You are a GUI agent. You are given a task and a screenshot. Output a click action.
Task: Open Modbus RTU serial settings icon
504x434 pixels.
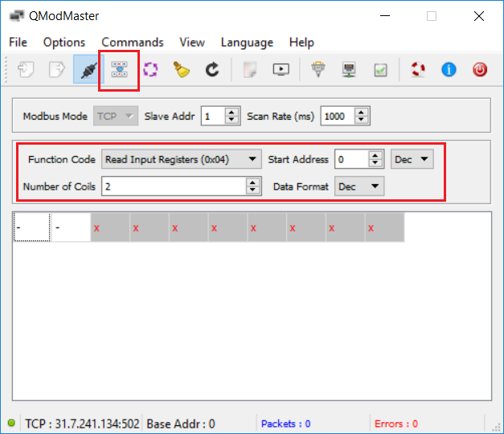(318, 69)
